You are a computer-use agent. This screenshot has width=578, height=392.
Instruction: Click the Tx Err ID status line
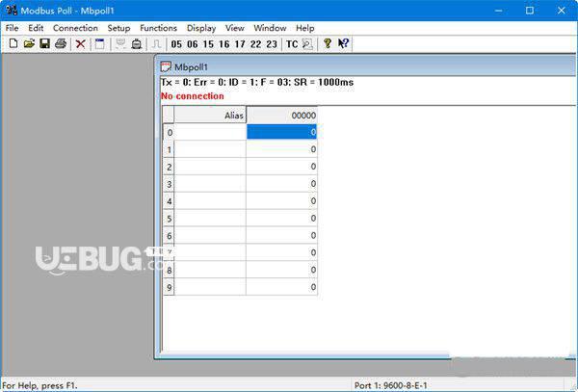tap(257, 82)
